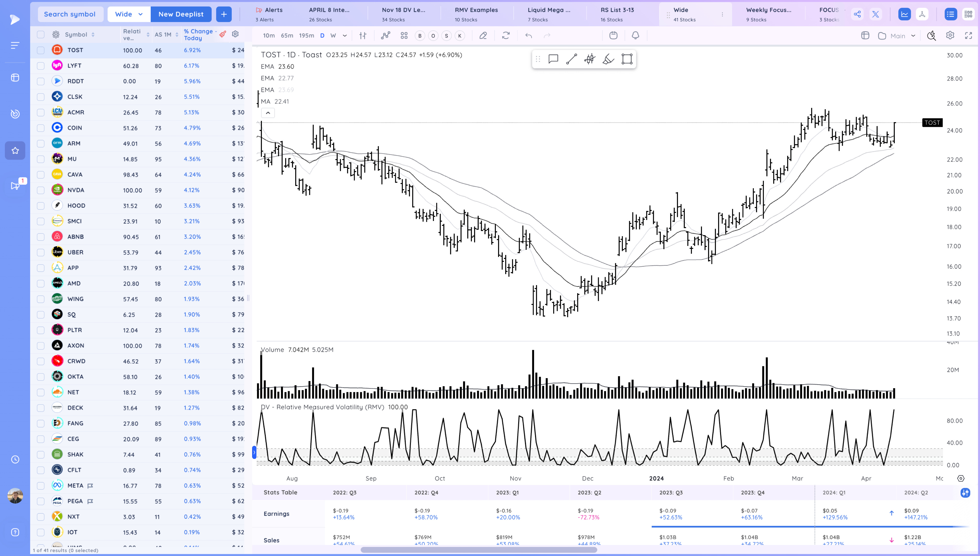Toggle the K marker circle button
This screenshot has width=980, height=556.
pos(460,36)
